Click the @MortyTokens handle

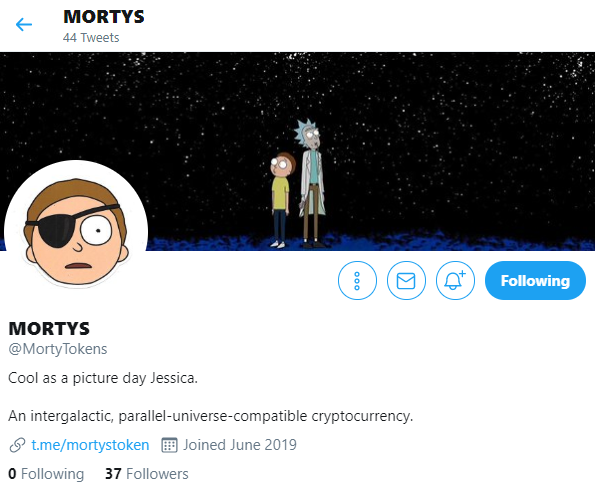coord(58,349)
